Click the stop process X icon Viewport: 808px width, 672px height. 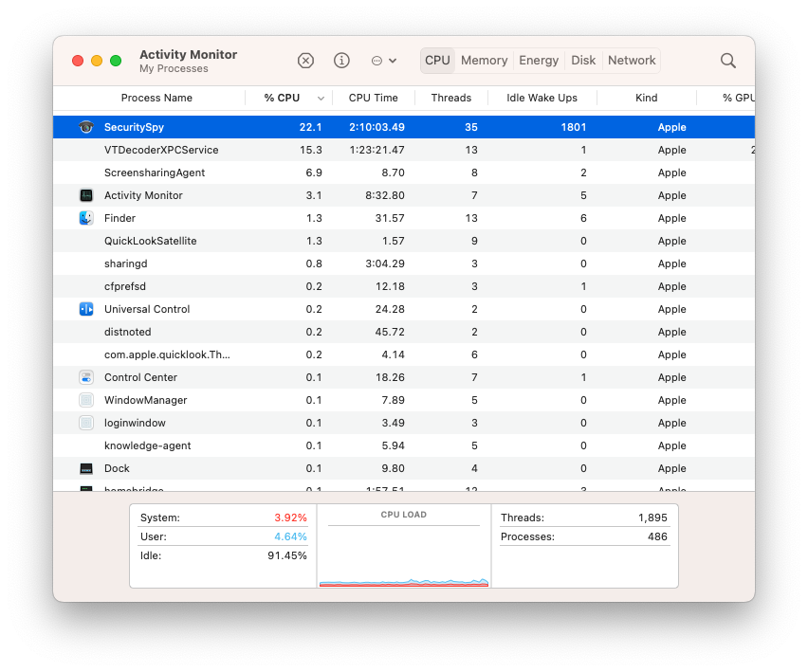point(305,61)
